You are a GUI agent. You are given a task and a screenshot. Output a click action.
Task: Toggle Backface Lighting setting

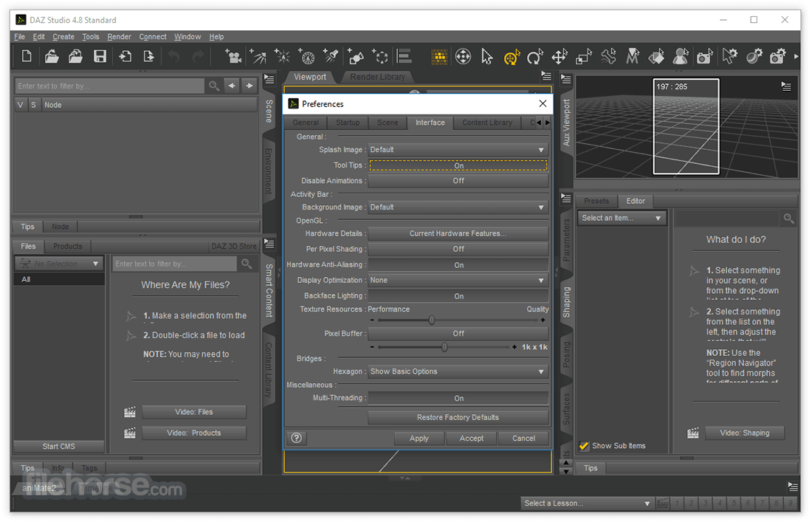(x=458, y=296)
